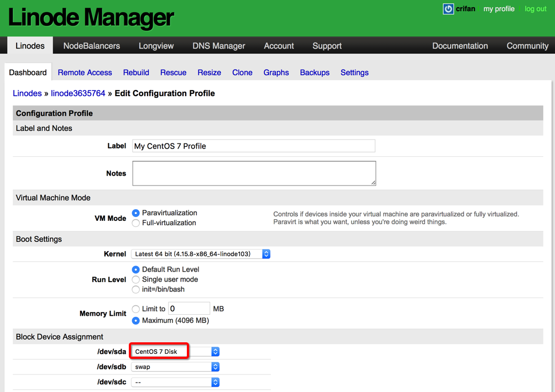Click the Notes textarea resize handle
This screenshot has width=555, height=392.
[x=373, y=182]
